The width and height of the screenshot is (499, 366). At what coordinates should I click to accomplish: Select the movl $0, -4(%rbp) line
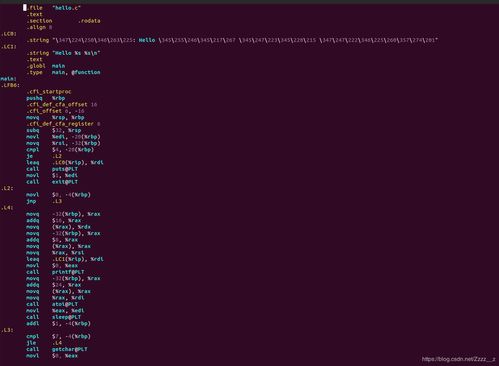point(58,195)
